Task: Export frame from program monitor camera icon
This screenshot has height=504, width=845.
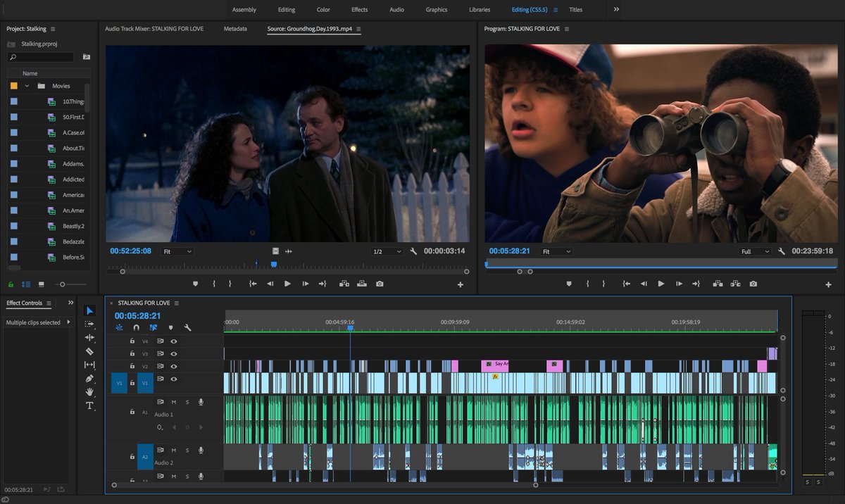Action: tap(753, 284)
